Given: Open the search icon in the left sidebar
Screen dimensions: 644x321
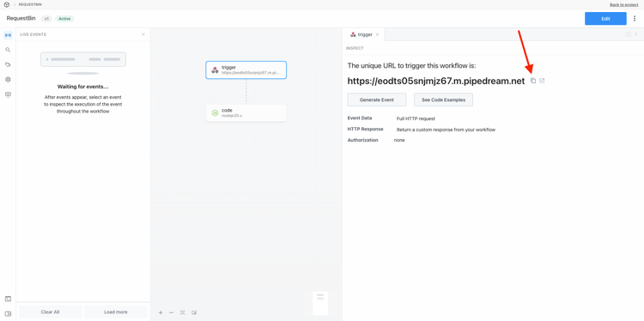Looking at the screenshot, I should click(x=8, y=50).
